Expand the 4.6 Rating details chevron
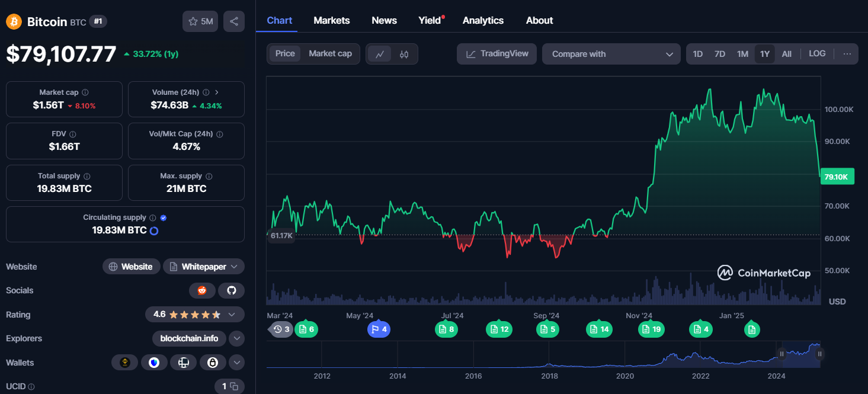 tap(232, 315)
